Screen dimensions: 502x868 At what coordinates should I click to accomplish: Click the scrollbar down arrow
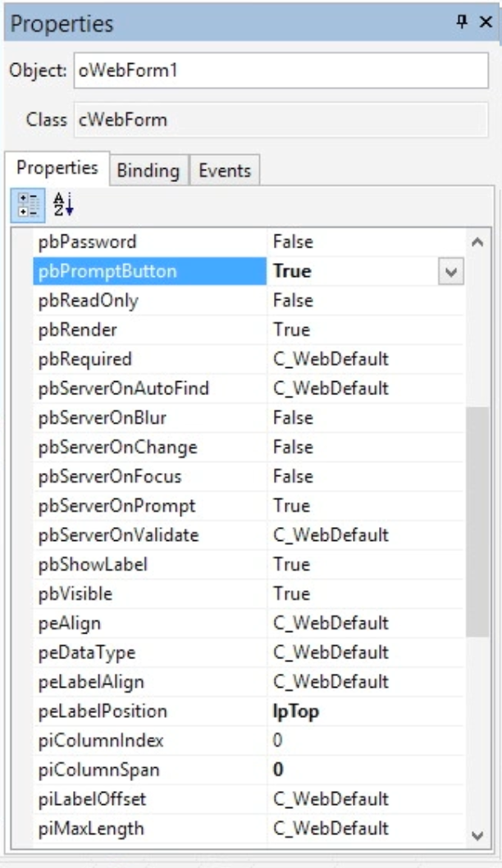click(x=477, y=834)
